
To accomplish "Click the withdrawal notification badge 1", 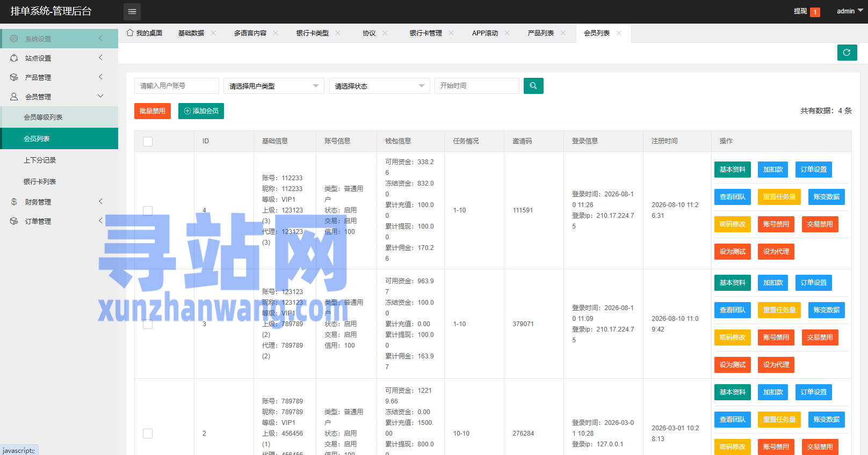I will 815,12.
